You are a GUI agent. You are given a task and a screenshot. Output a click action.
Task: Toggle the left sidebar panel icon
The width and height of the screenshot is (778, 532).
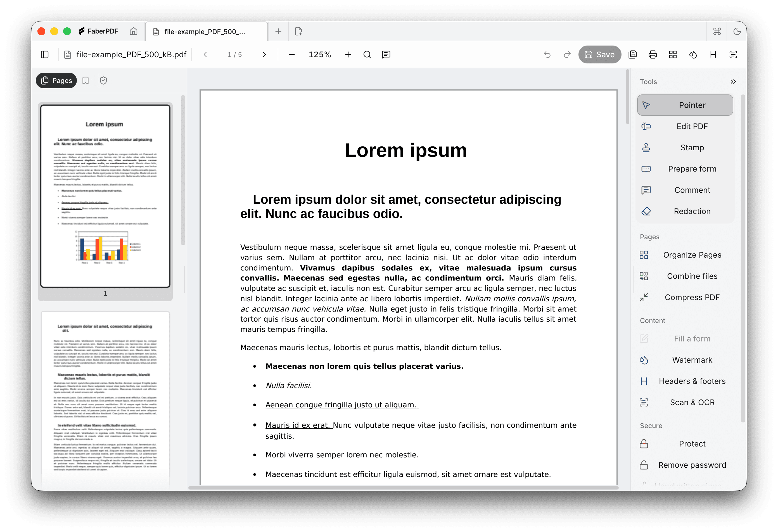tap(45, 54)
